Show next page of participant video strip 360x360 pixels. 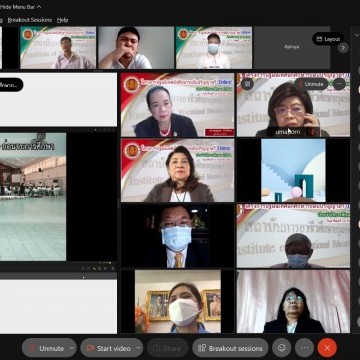(x=343, y=48)
